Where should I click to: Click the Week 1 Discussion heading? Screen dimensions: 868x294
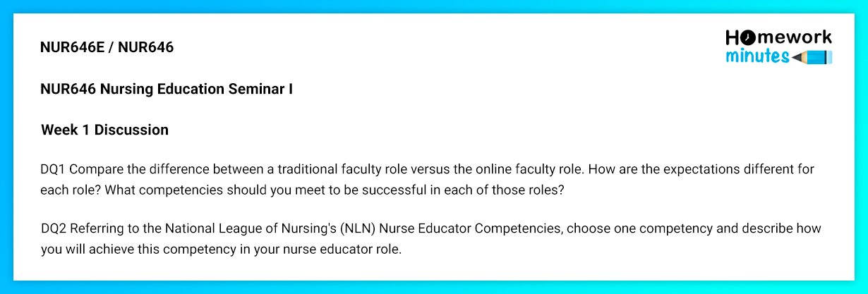[104, 130]
